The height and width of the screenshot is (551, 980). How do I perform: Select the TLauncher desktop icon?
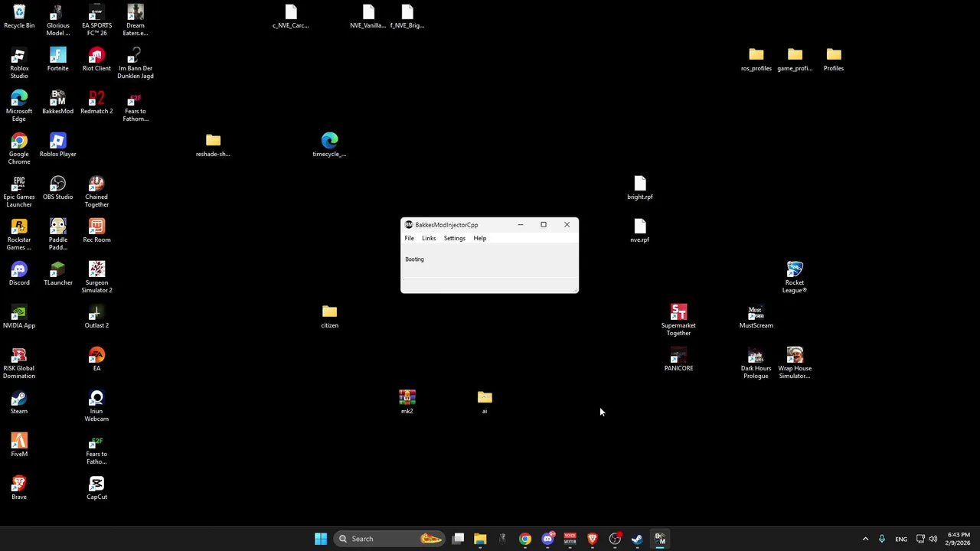[x=57, y=274]
